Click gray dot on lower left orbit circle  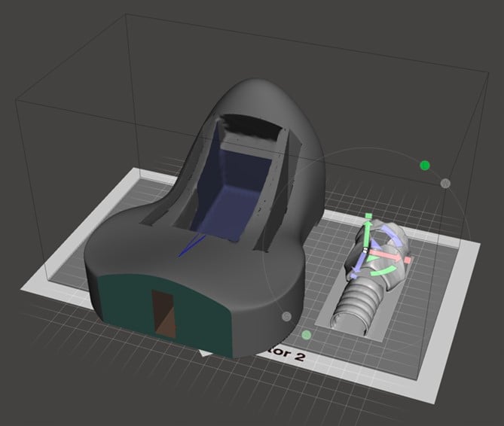[286, 316]
